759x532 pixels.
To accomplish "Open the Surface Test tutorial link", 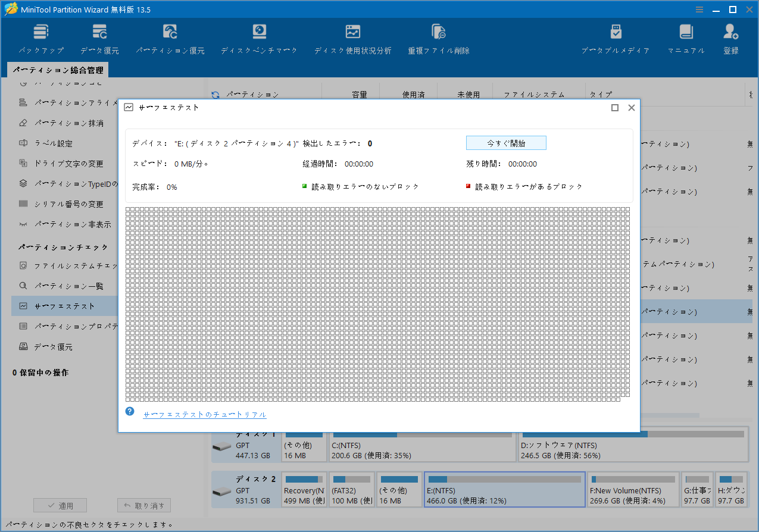I will coord(204,414).
